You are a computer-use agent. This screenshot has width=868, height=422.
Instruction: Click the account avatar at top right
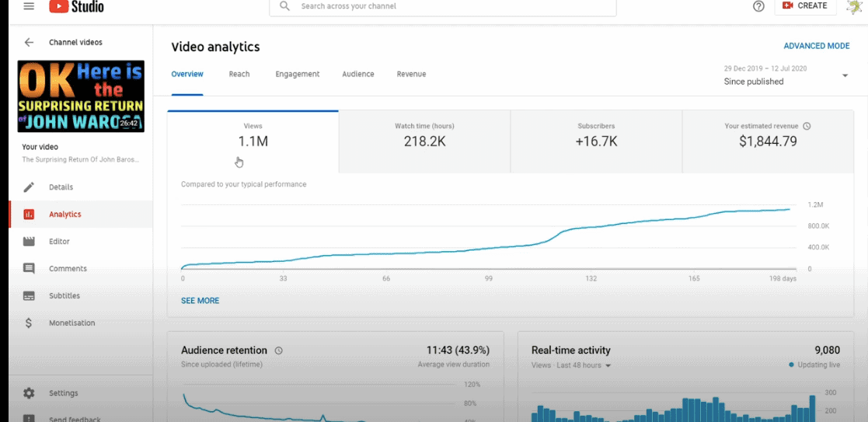coord(853,6)
